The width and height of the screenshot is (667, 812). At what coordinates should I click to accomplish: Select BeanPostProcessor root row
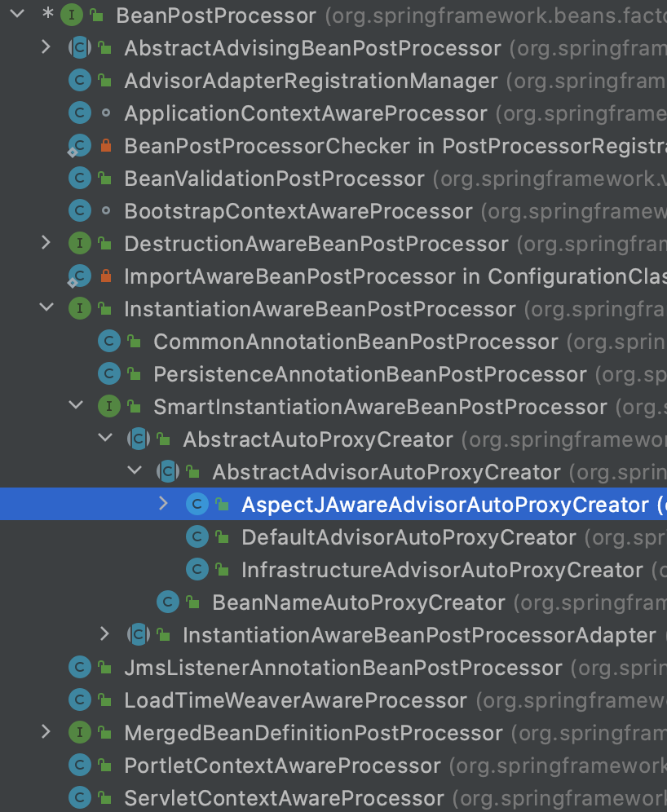coord(333,15)
